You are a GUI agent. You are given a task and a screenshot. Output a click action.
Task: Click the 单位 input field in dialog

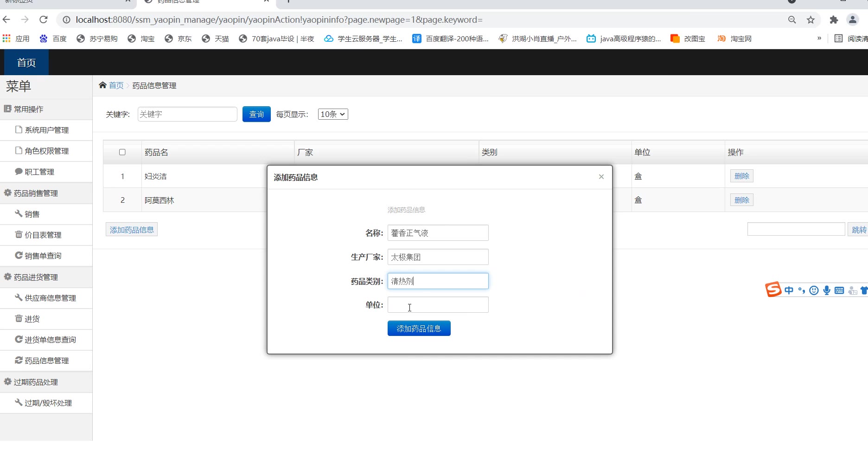pyautogui.click(x=438, y=305)
